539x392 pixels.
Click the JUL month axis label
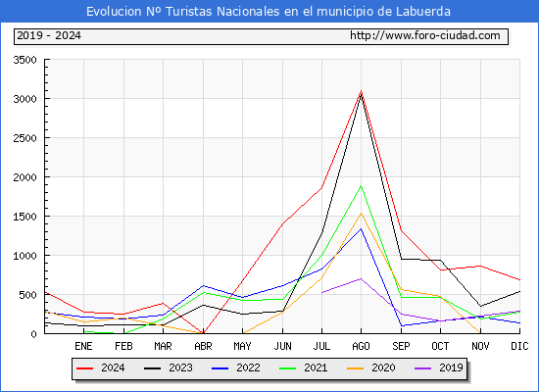pyautogui.click(x=321, y=346)
